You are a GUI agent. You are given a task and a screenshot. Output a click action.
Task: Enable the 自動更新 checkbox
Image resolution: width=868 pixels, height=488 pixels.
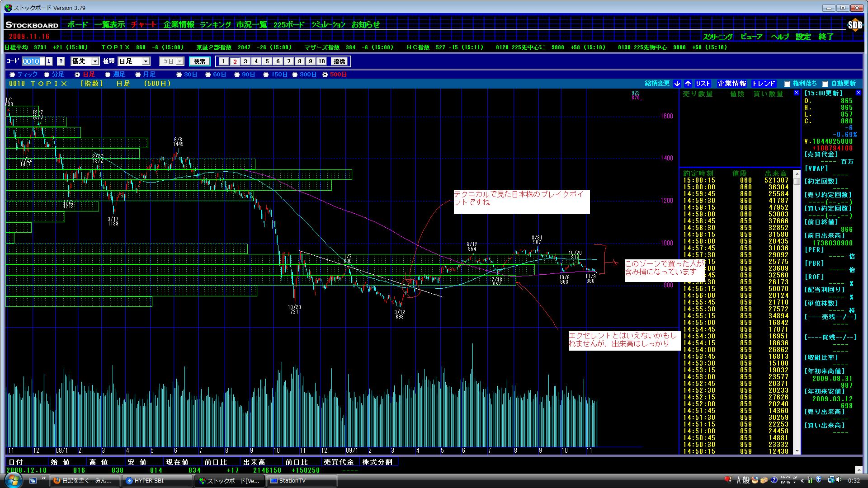point(825,84)
